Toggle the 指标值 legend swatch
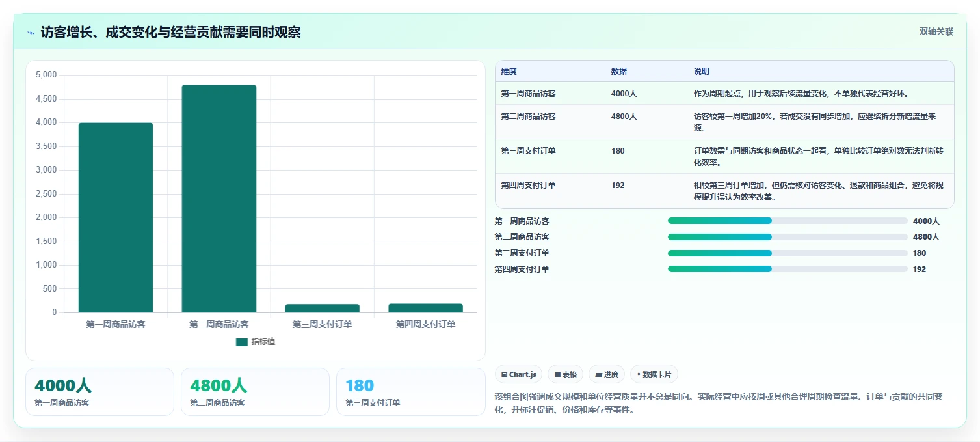 tap(242, 342)
